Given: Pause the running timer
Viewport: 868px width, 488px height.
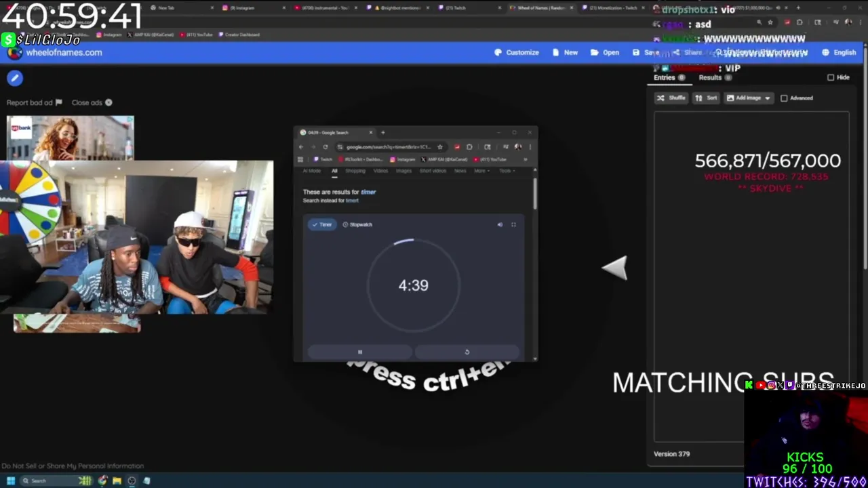Looking at the screenshot, I should point(360,352).
